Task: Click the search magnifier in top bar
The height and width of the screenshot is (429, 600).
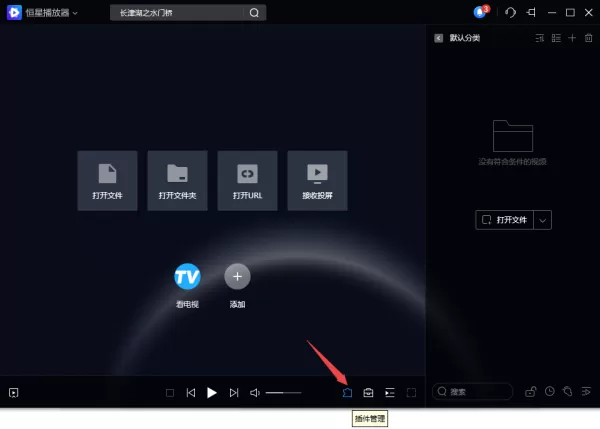Action: 254,13
